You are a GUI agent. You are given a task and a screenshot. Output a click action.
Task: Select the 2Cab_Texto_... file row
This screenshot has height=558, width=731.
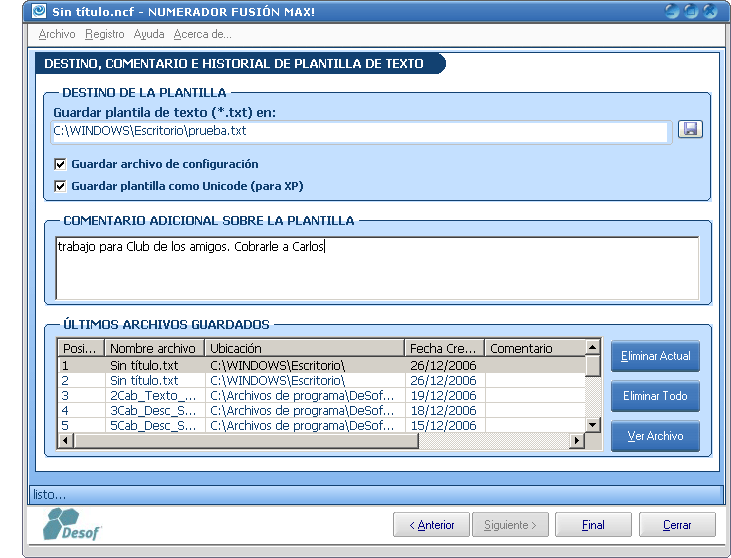coord(321,395)
